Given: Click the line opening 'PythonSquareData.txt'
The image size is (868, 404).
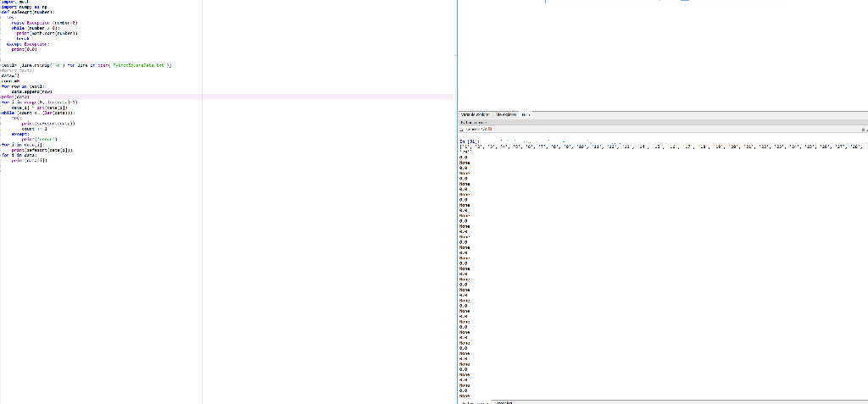Looking at the screenshot, I should (86, 65).
